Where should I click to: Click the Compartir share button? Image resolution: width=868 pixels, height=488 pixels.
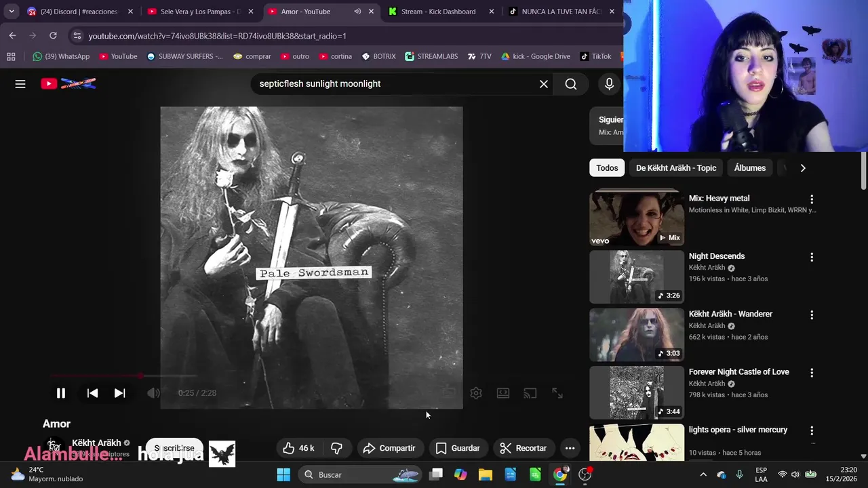coord(389,448)
